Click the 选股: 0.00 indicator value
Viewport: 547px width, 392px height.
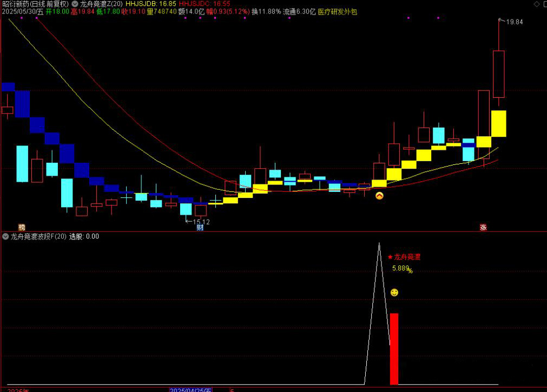coord(84,236)
